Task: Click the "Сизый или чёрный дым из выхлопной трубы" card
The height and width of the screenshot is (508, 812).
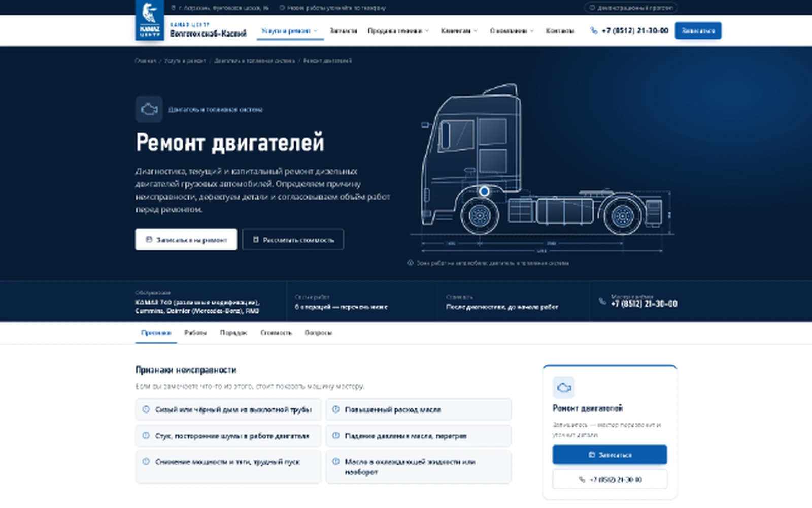Action: coord(228,409)
